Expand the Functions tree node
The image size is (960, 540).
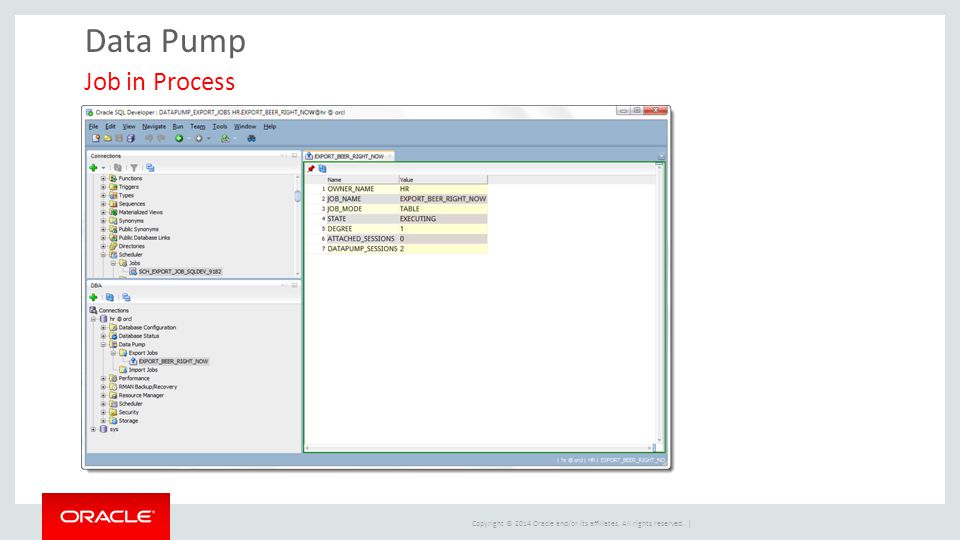coord(103,178)
